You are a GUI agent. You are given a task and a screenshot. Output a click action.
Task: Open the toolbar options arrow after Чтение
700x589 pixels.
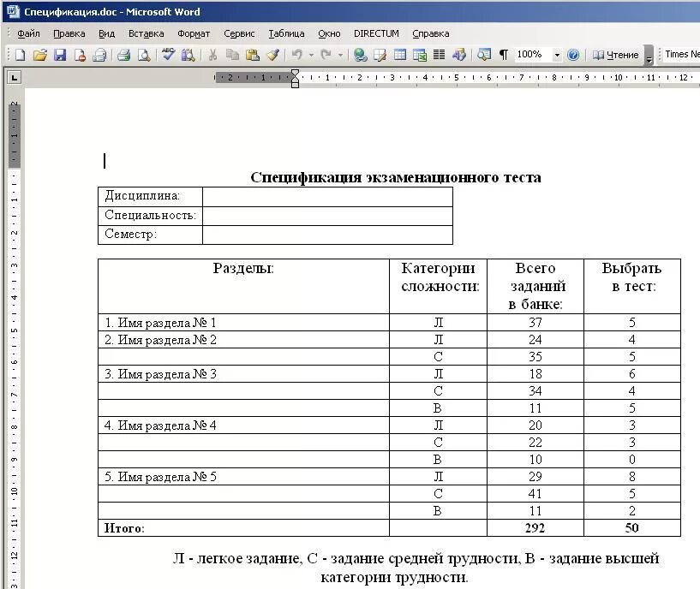point(649,56)
